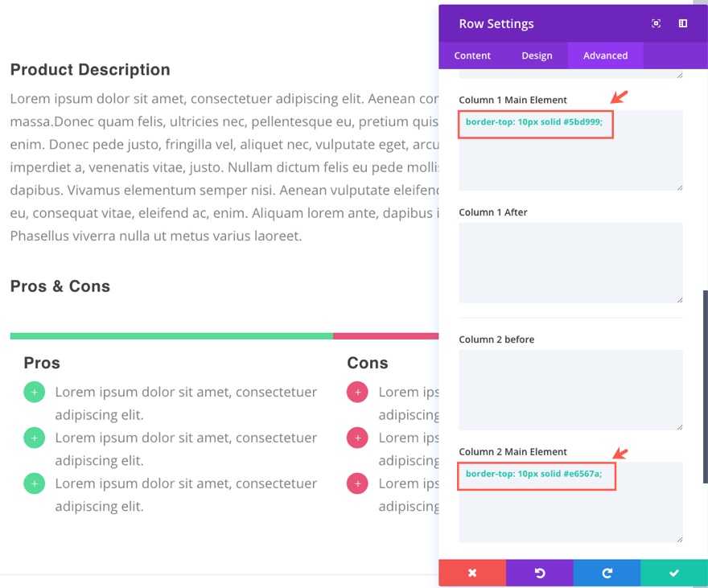Click the Pros heading in the left column
Viewport: 708px width, 588px height.
tap(42, 363)
